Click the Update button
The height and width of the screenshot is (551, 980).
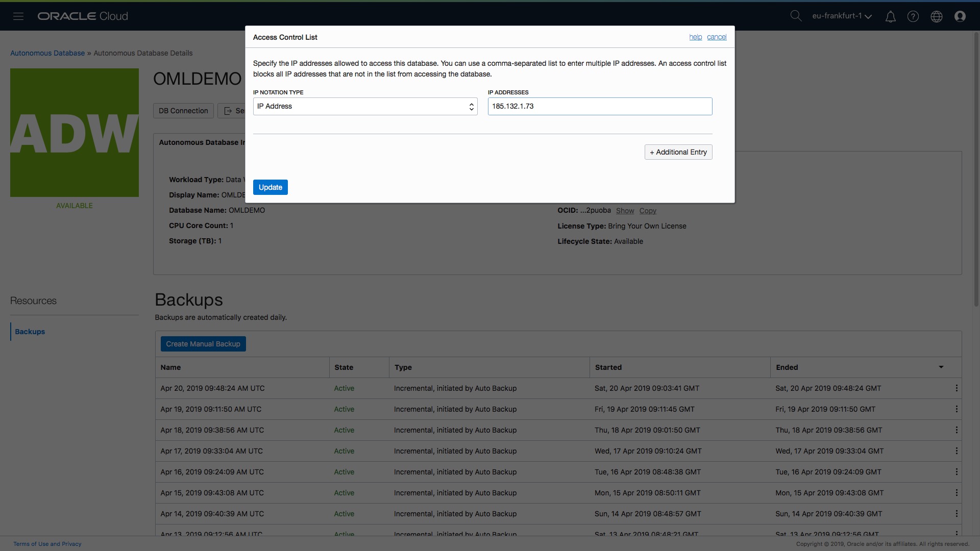270,187
